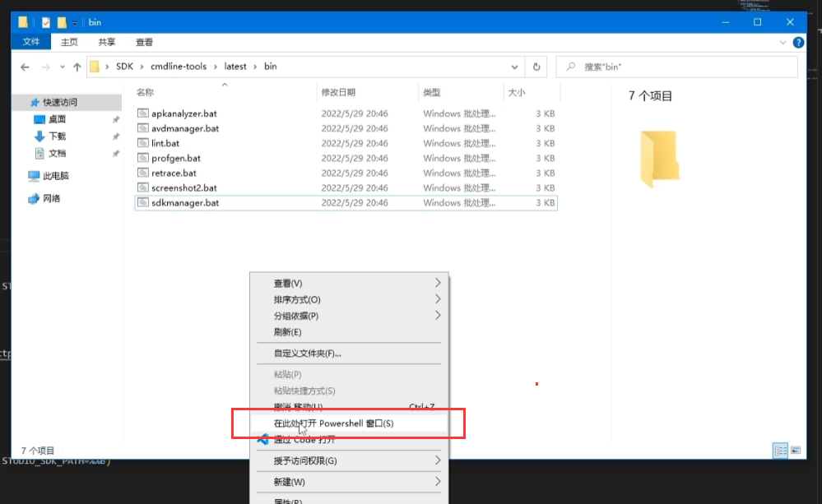The height and width of the screenshot is (504, 822).
Task: Open 文档 in the navigation pane
Action: (57, 153)
